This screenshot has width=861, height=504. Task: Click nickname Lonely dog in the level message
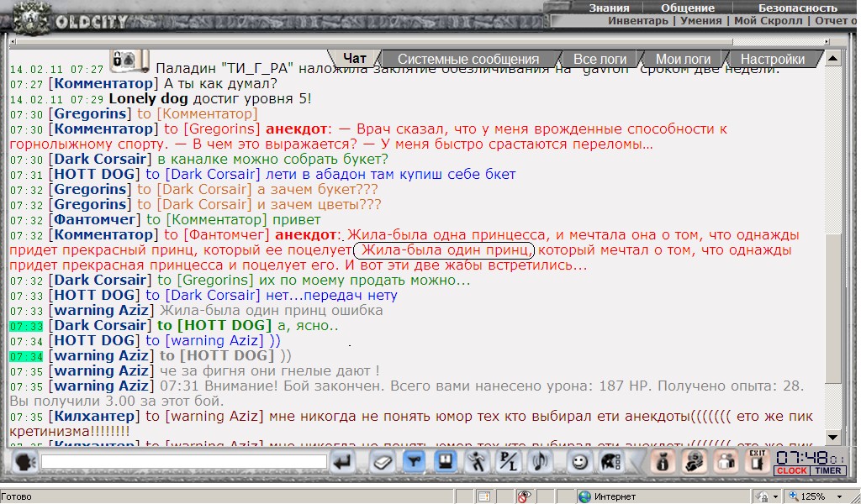tap(148, 99)
